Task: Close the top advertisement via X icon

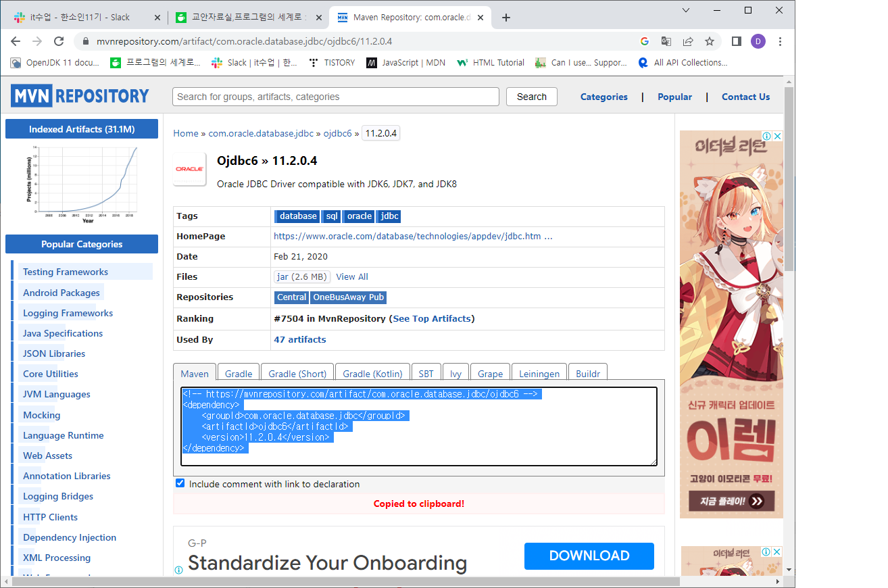Action: 778,136
